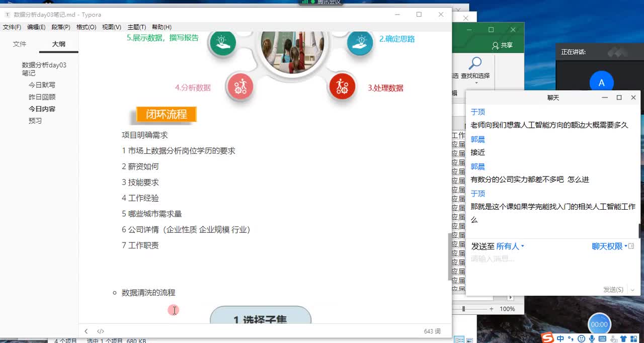Click the 1 选择子集 diagram box
The image size is (644, 343).
260,315
